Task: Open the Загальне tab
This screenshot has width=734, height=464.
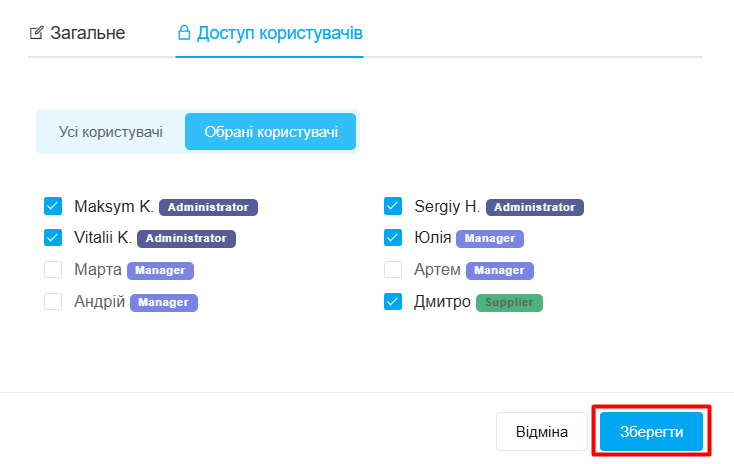Action: coord(88,33)
